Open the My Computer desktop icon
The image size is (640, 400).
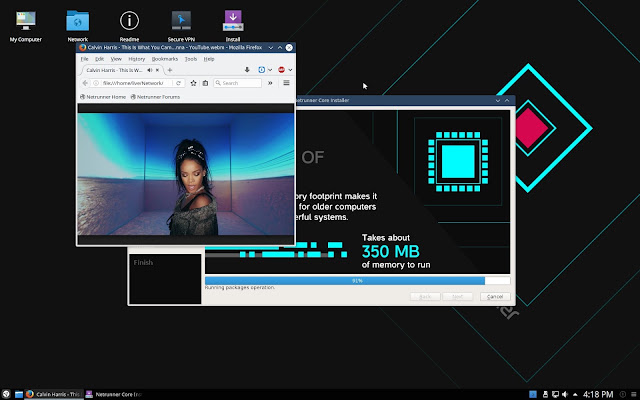pos(25,25)
